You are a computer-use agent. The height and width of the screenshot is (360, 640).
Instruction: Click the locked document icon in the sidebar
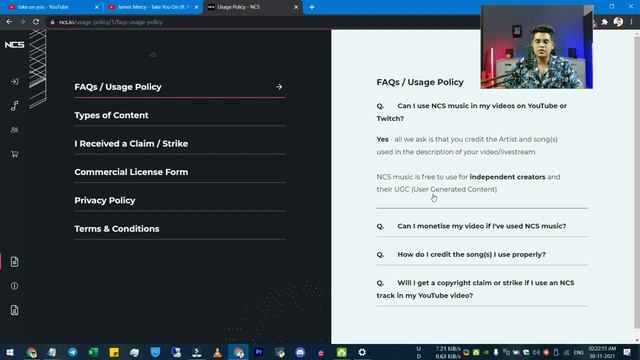point(14,310)
